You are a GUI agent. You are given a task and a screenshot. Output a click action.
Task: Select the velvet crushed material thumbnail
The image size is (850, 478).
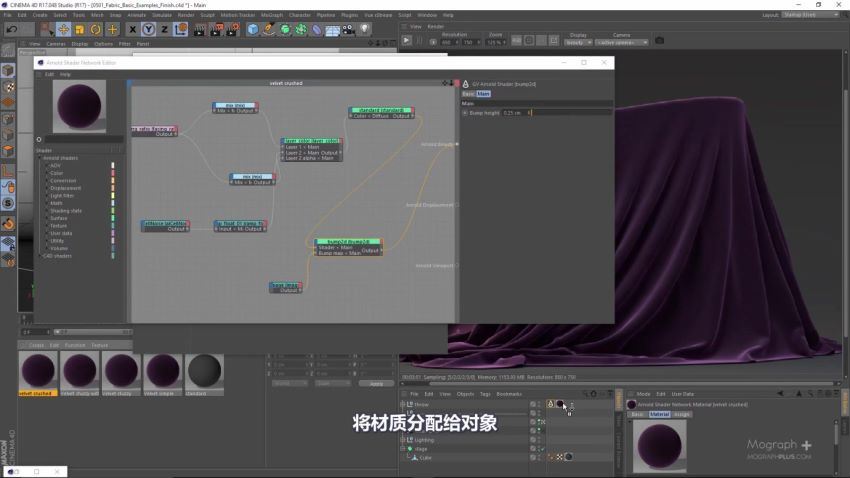point(37,371)
